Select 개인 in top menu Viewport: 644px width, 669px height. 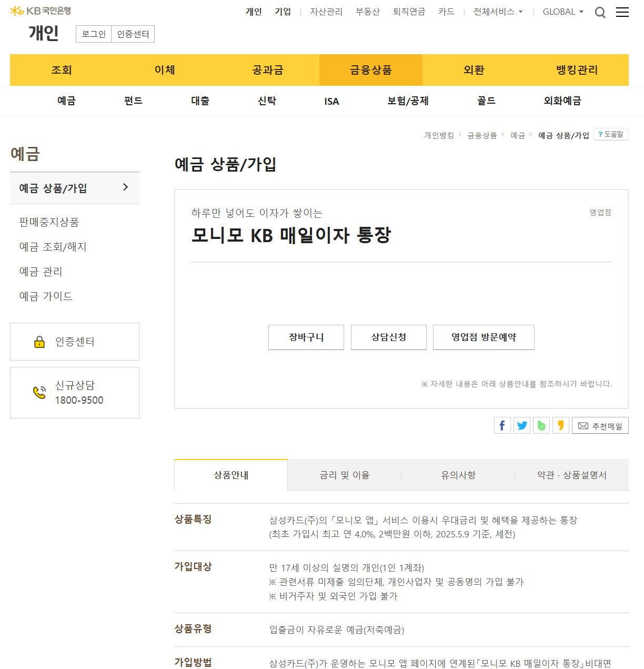(x=254, y=12)
